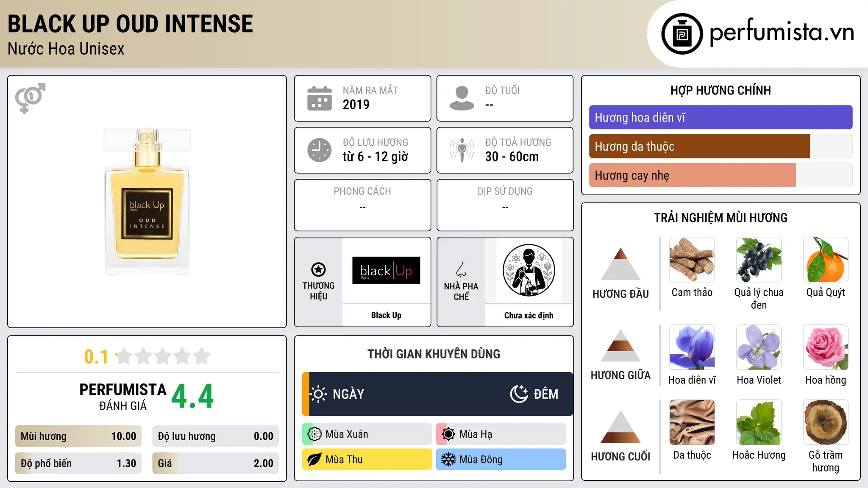
Task: Click the Phong cách card
Action: tap(362, 205)
